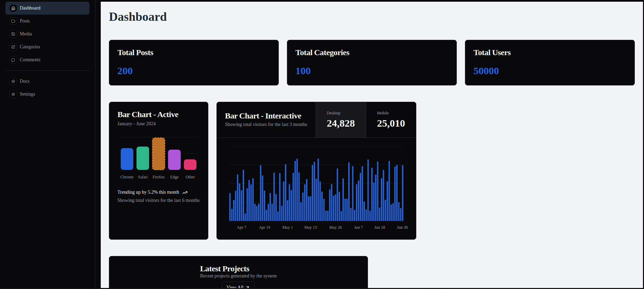Click the 100 categories count

[x=303, y=71]
